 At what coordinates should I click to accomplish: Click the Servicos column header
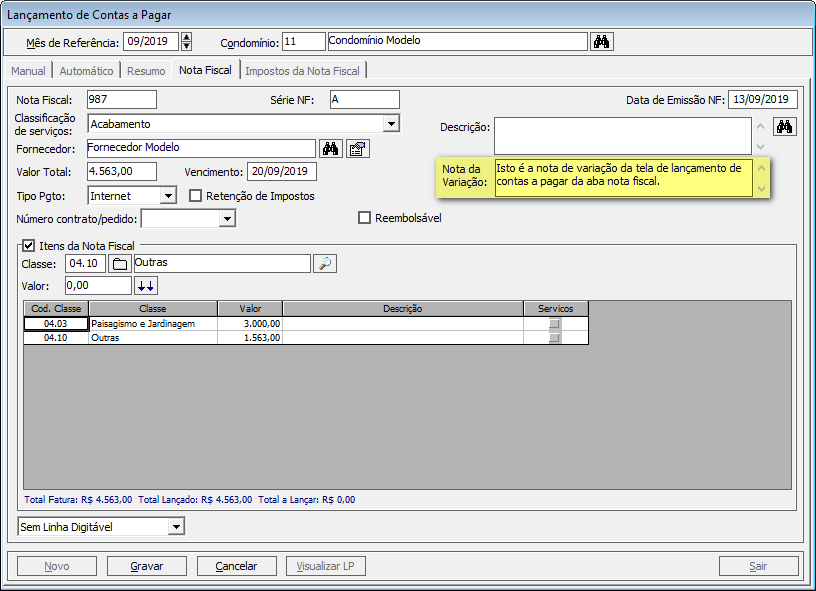(556, 309)
